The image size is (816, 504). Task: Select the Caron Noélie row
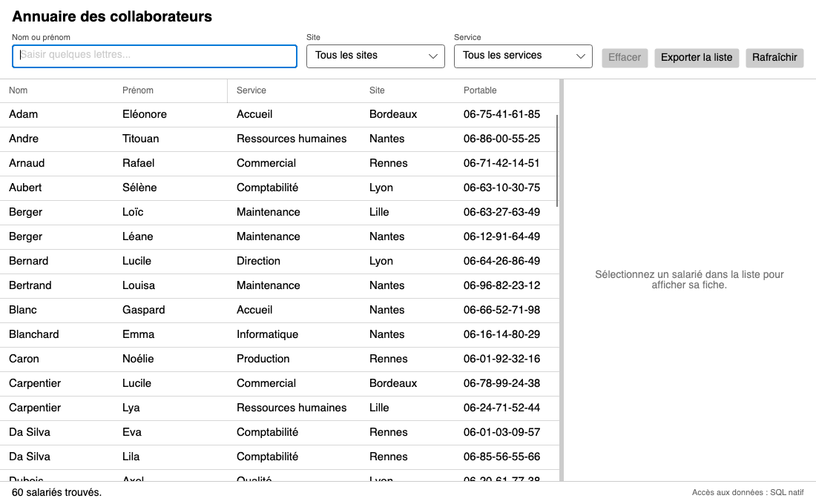click(280, 359)
